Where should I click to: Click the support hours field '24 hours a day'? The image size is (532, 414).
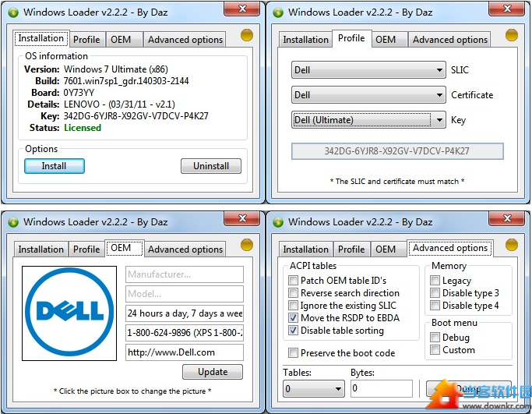pyautogui.click(x=185, y=313)
